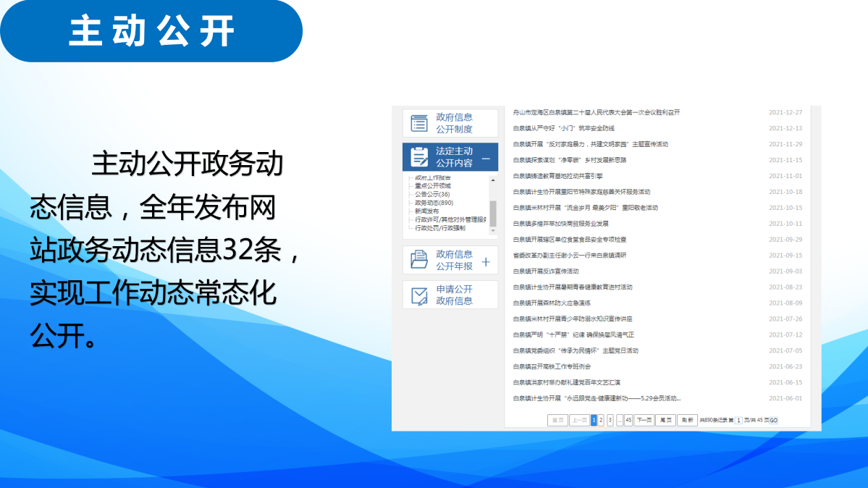Click the 政府信息公开年报 folder icon

tap(419, 260)
